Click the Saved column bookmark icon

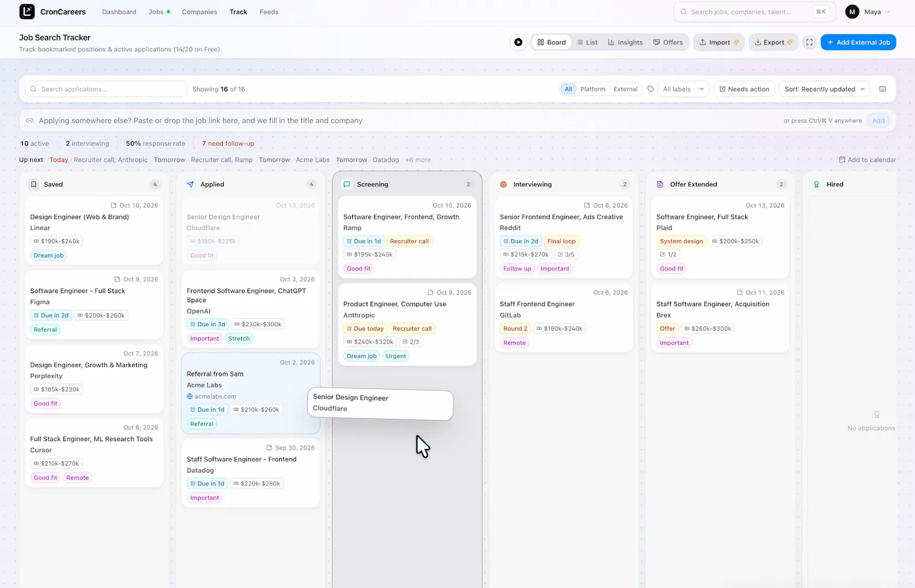[x=34, y=185]
